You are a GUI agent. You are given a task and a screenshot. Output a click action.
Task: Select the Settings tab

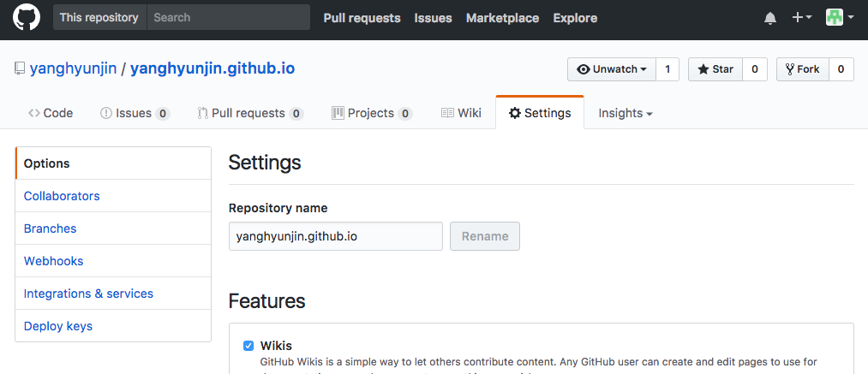540,114
